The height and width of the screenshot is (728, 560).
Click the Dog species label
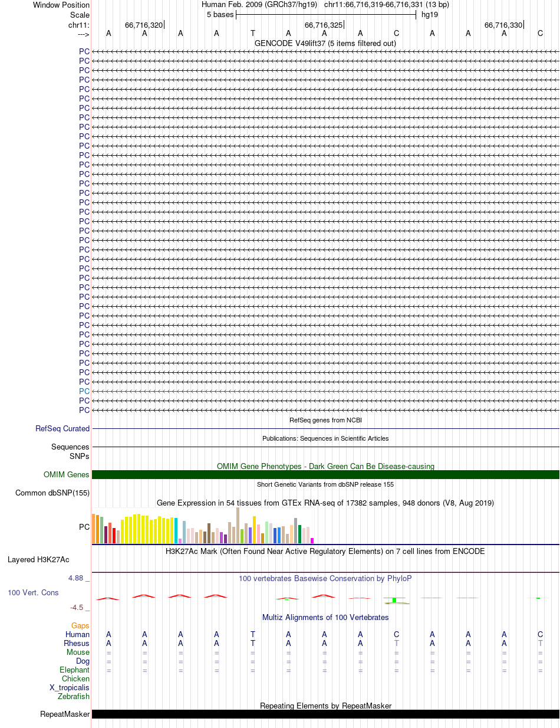(83, 661)
